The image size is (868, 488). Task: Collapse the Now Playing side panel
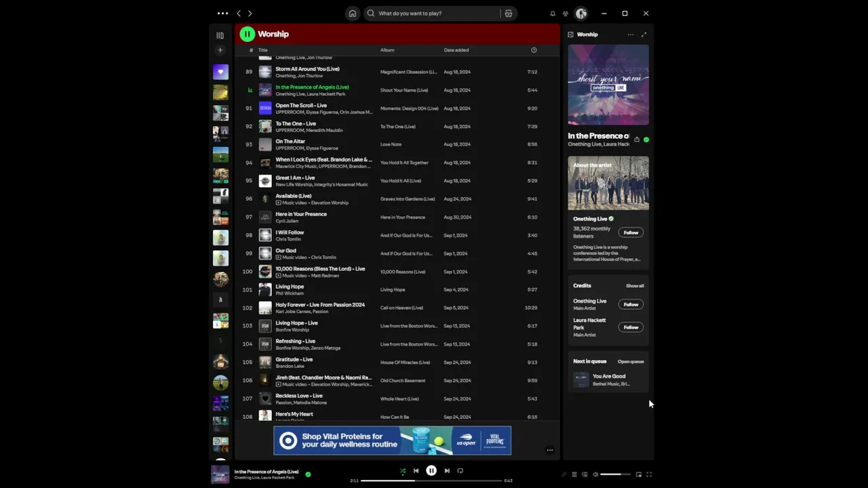point(571,35)
